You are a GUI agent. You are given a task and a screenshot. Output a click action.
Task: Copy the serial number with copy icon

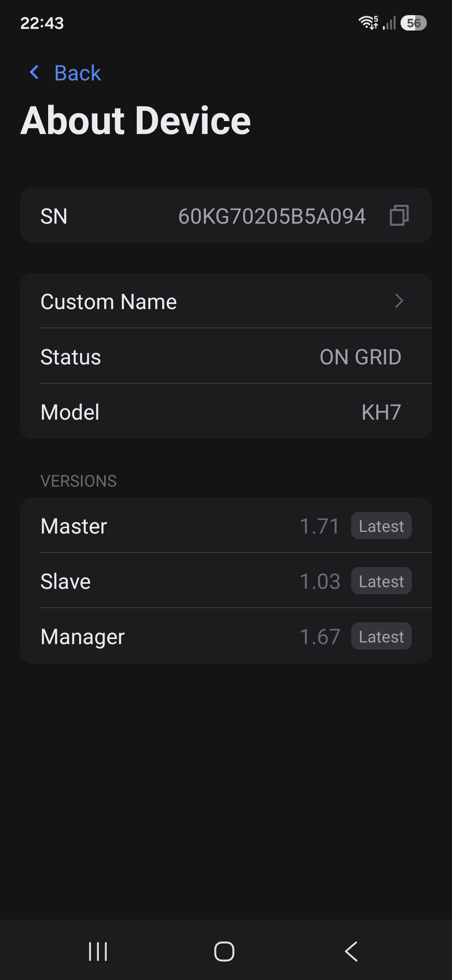click(399, 216)
